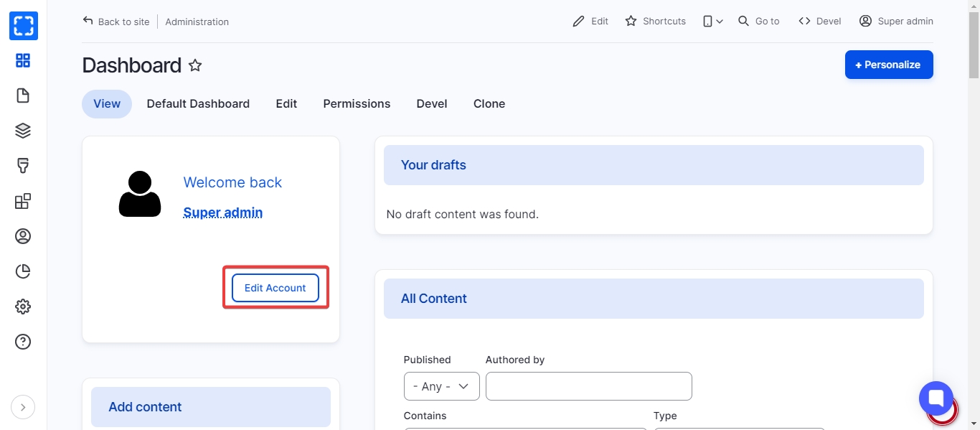This screenshot has width=980, height=430.
Task: Click the Authored by input field
Action: (x=588, y=386)
